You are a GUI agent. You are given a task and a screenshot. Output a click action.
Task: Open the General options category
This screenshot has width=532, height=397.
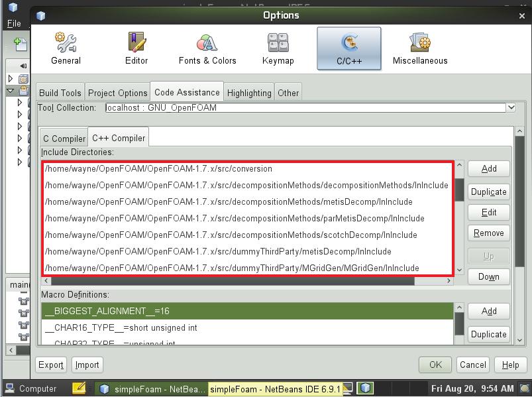(66, 48)
